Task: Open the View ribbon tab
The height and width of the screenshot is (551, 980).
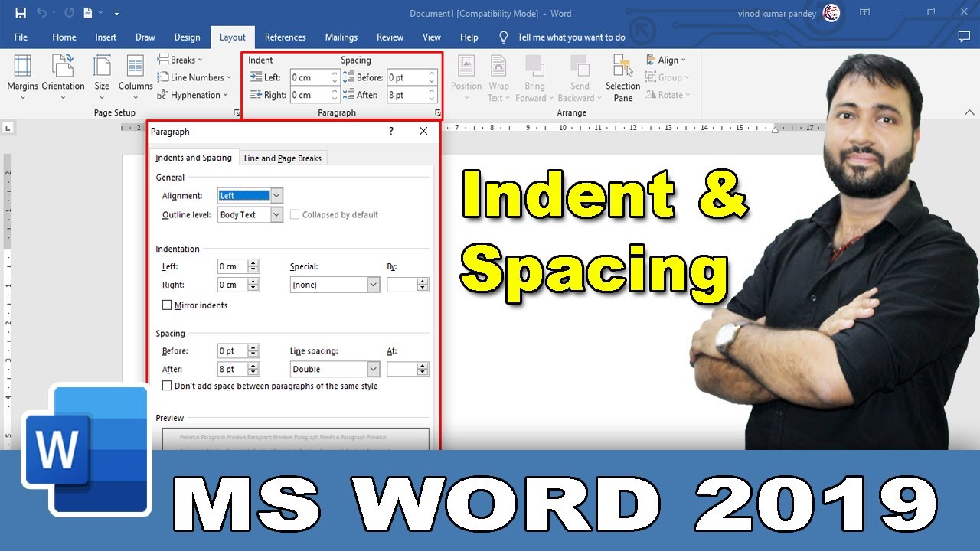Action: 432,37
